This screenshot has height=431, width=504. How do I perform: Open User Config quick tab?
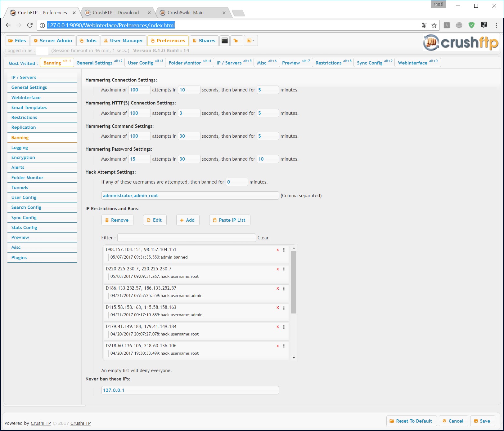(x=145, y=63)
